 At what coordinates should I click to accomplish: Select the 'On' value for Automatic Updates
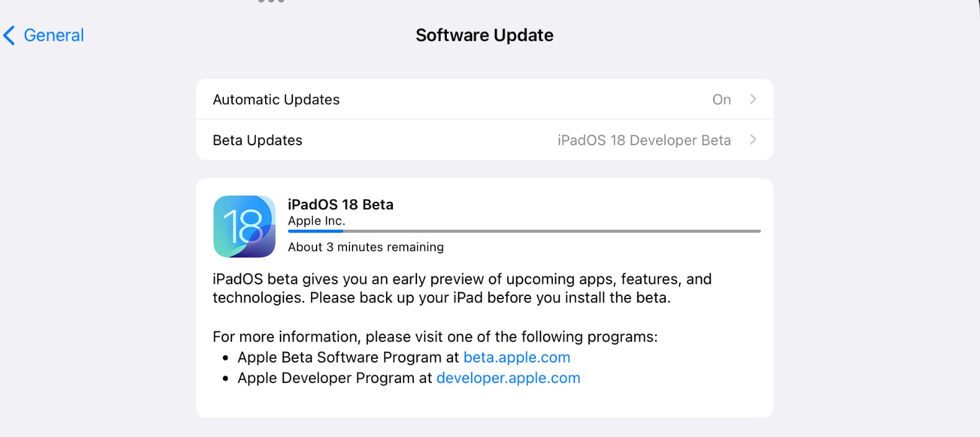click(721, 99)
